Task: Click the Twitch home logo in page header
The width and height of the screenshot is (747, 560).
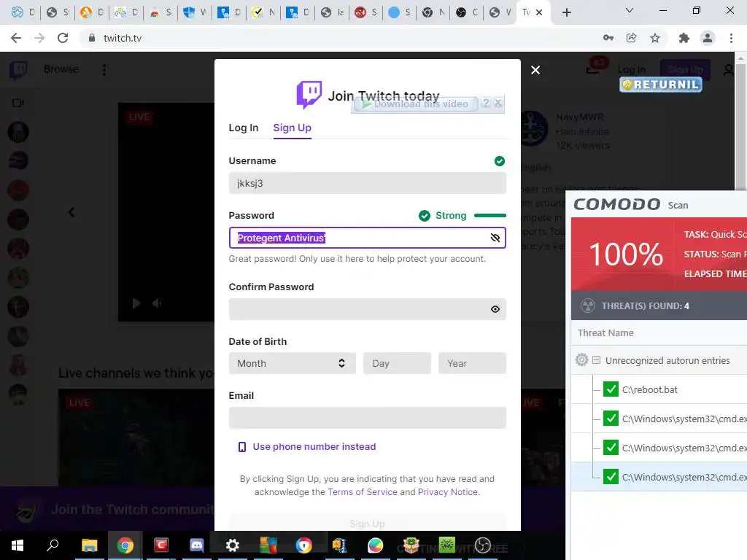Action: [x=18, y=70]
